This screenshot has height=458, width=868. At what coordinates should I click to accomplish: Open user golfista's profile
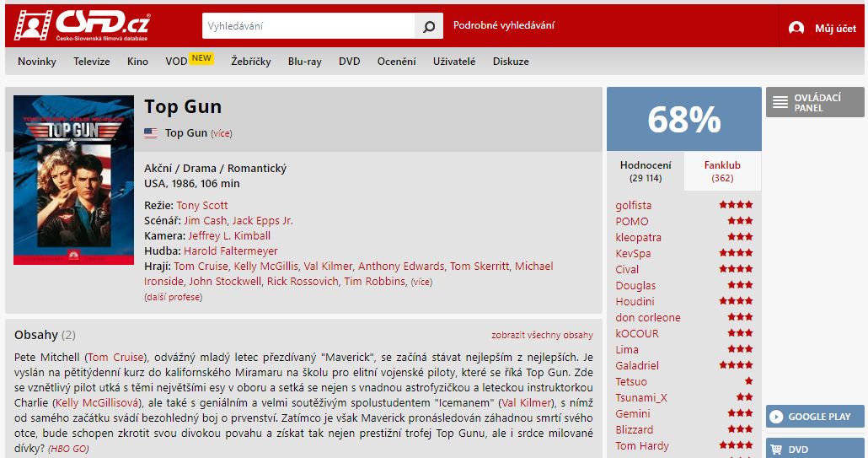pyautogui.click(x=633, y=206)
